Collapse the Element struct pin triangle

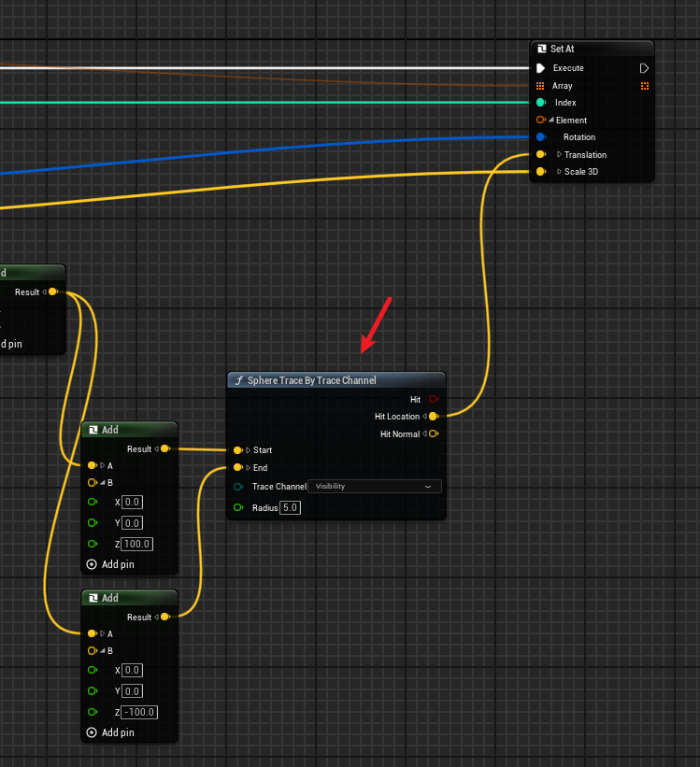[x=551, y=120]
